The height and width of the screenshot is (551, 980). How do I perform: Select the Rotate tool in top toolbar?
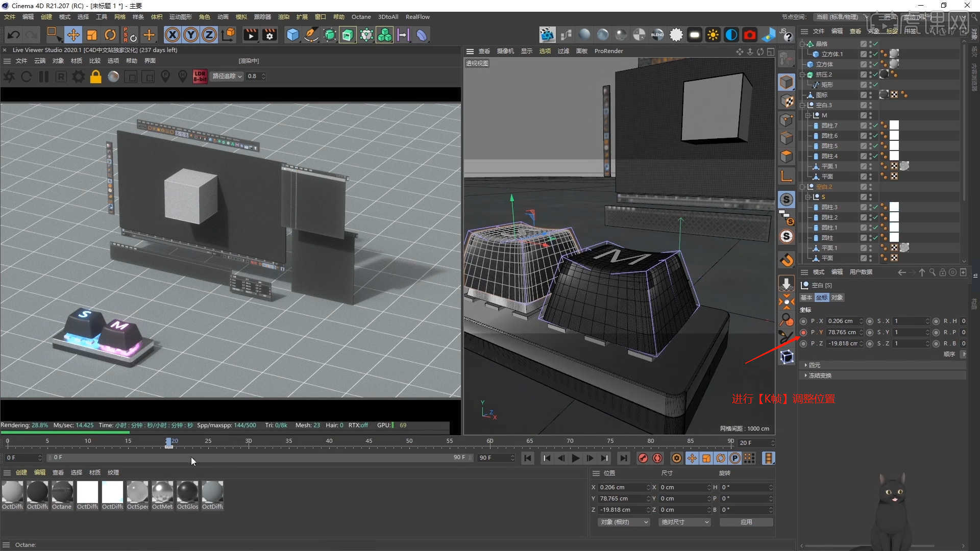[x=110, y=35]
